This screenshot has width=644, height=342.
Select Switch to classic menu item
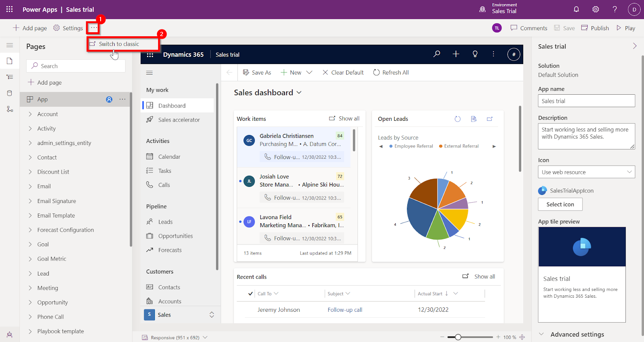tap(123, 44)
